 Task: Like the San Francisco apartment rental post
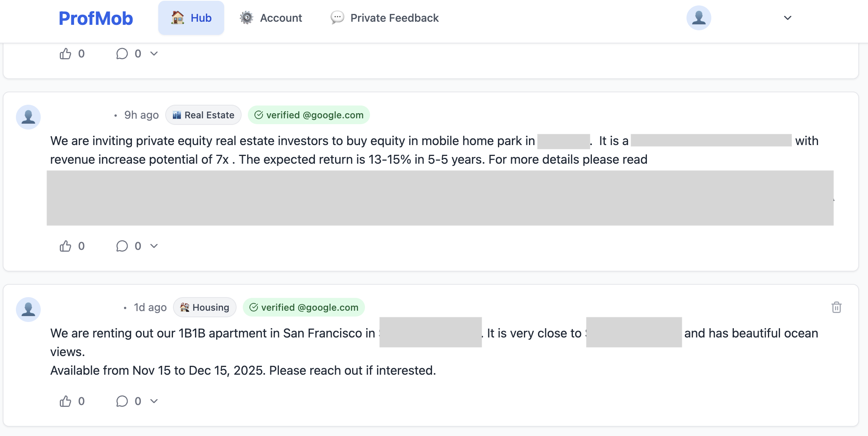coord(66,401)
